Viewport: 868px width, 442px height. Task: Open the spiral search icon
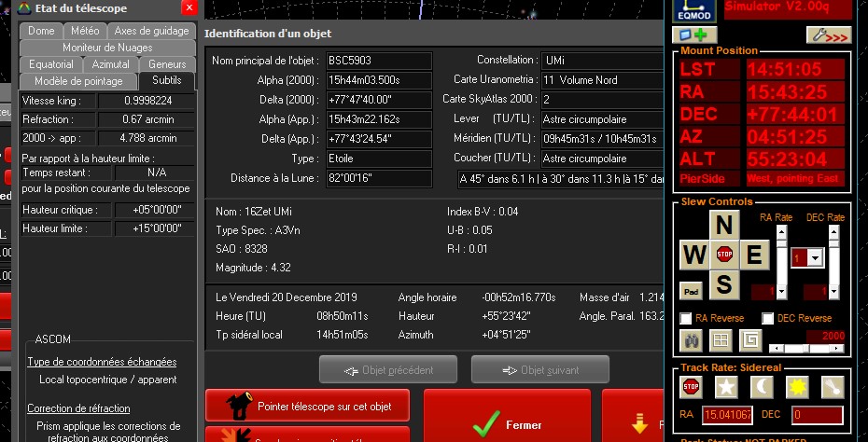point(749,339)
